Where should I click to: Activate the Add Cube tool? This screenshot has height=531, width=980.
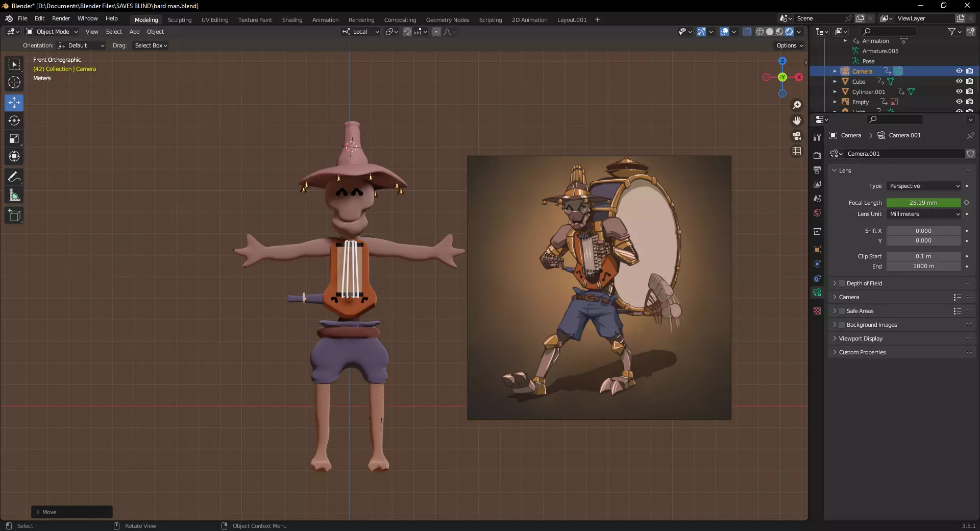[x=14, y=215]
